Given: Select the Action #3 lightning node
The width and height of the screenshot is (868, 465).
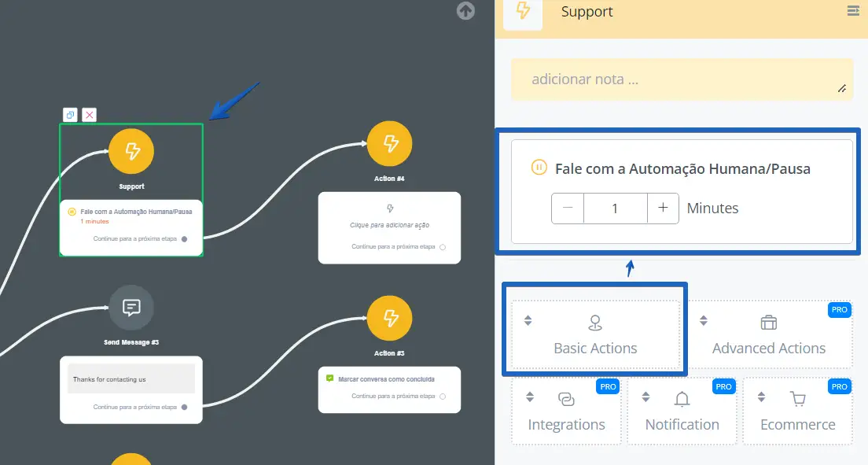Looking at the screenshot, I should coord(390,318).
